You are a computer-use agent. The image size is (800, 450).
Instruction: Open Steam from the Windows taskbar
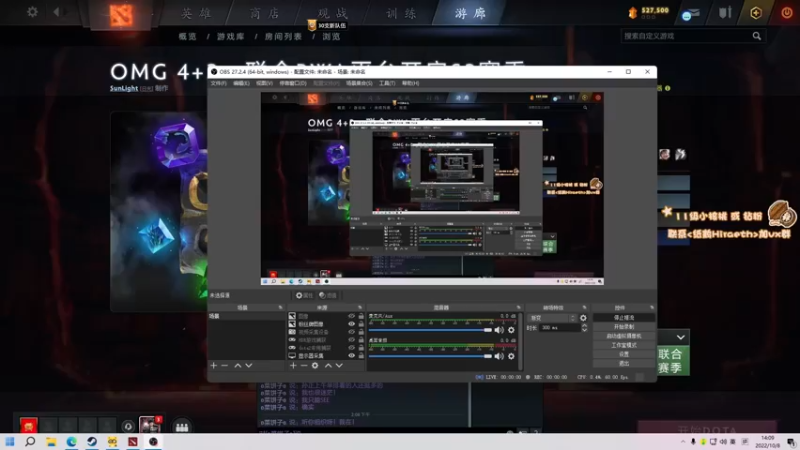92,442
